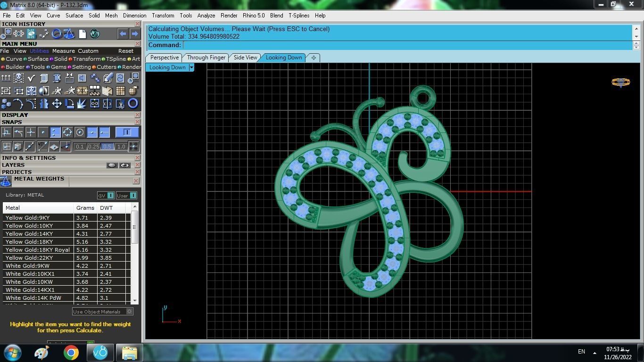644x362 pixels.
Task: Click the explode burst icon in utilities
Action: [82, 104]
